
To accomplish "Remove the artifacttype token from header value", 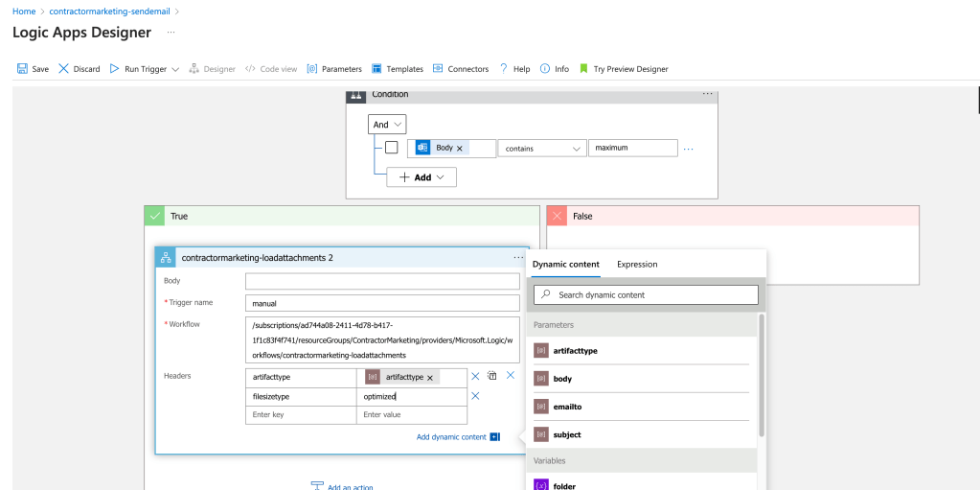I will [x=430, y=378].
